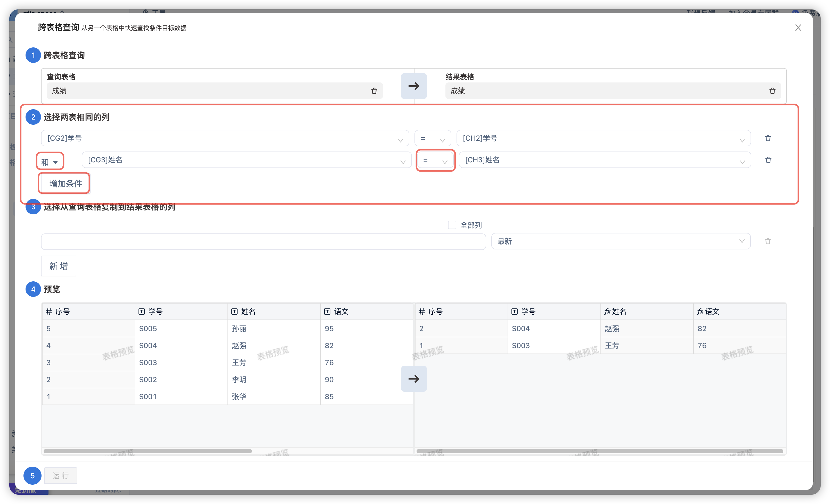Click text-type icon of left 学号 column
Screen dimensions: 830x504
(x=142, y=312)
